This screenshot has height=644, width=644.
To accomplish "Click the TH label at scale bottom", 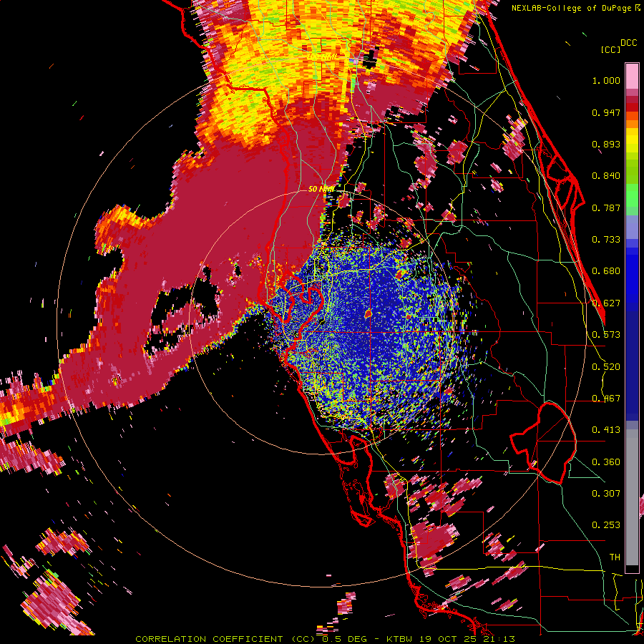I will 615,557.
